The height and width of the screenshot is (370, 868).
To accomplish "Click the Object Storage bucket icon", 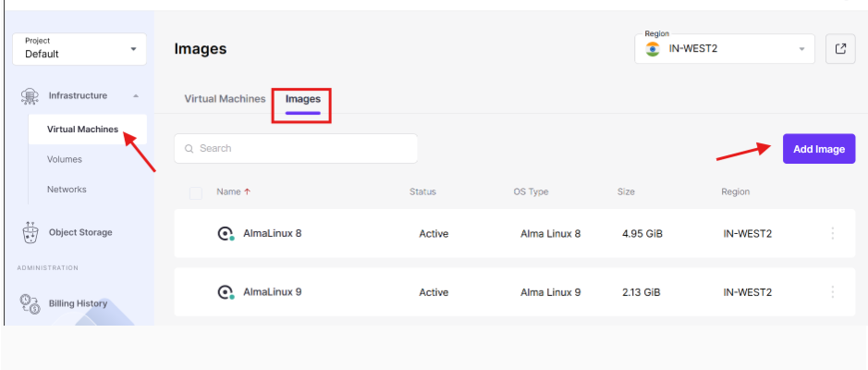I will pos(30,232).
